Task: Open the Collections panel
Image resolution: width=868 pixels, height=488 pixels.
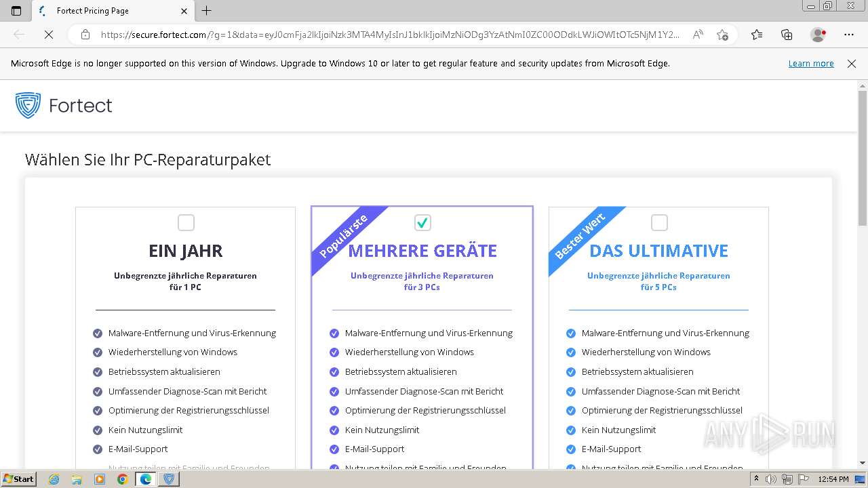Action: 787,35
